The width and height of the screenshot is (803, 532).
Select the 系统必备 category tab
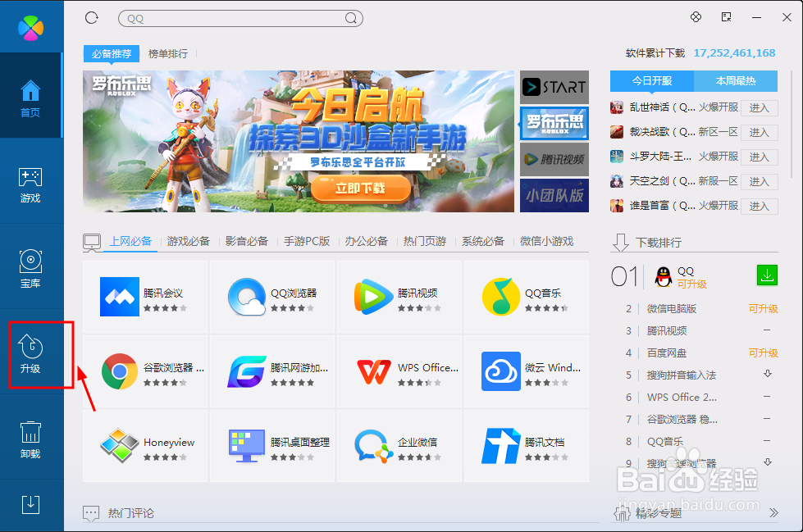coord(483,241)
